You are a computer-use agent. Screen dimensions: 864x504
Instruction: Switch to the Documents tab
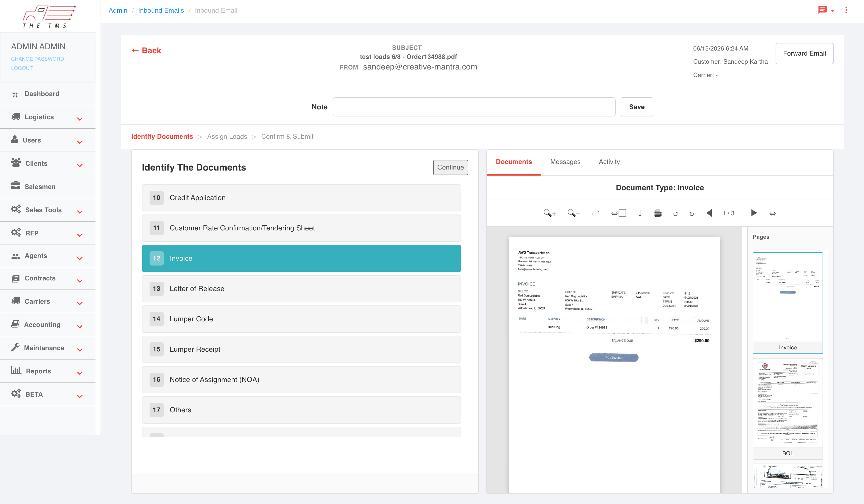pyautogui.click(x=514, y=162)
